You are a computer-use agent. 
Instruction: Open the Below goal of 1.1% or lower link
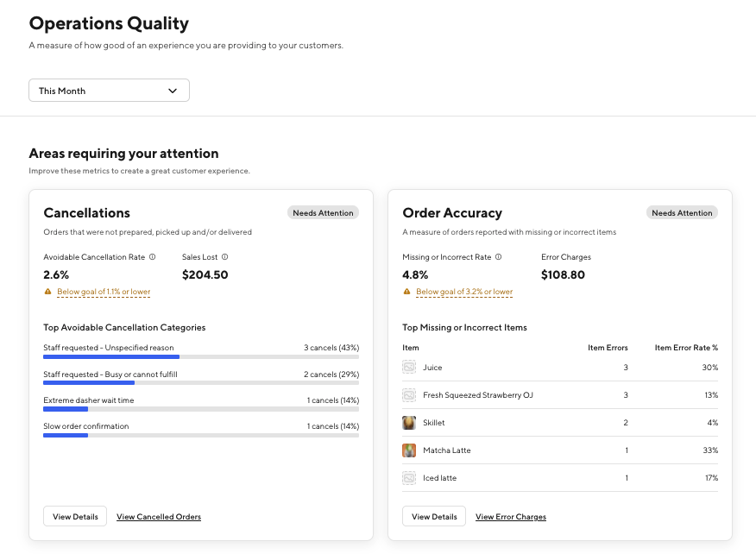[103, 293]
